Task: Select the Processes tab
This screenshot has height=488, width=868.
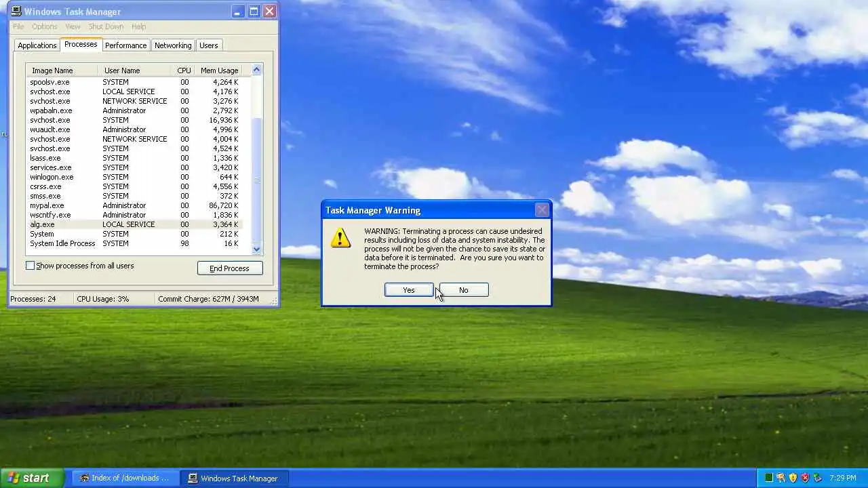Action: click(x=81, y=45)
